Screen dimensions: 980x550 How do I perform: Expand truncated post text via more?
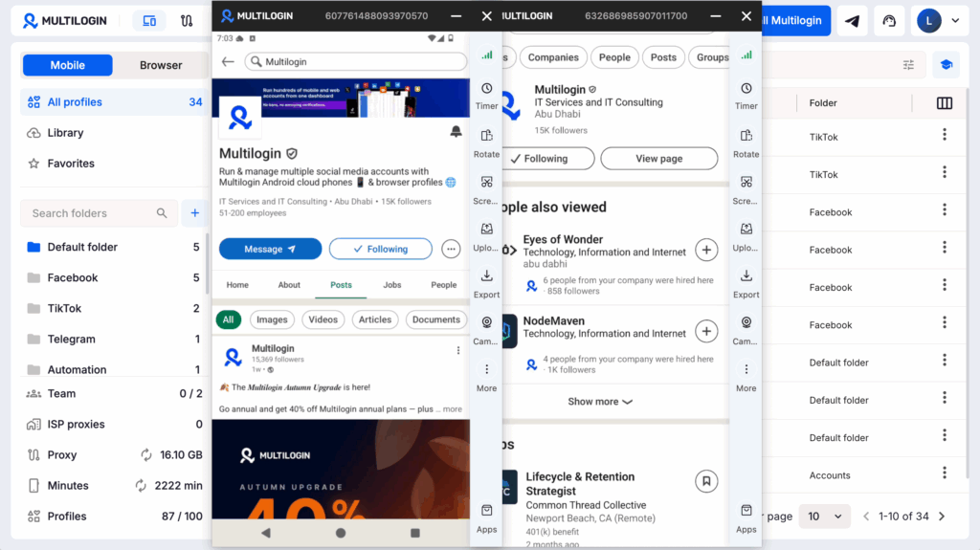(453, 409)
